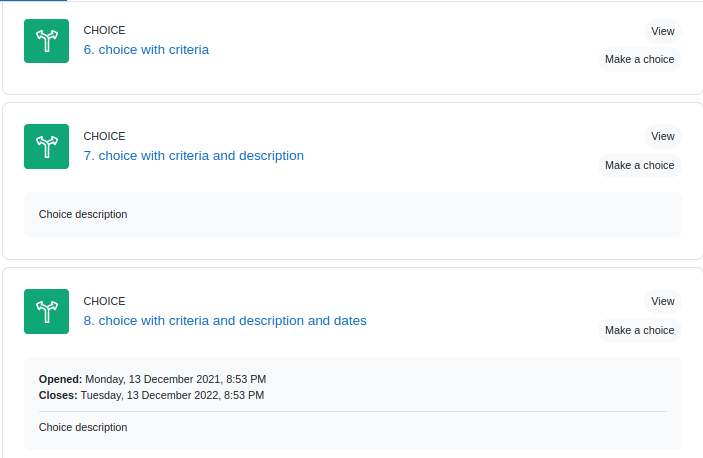The height and width of the screenshot is (458, 703).
Task: Click the divider line below the Closes date
Action: pyautogui.click(x=353, y=411)
